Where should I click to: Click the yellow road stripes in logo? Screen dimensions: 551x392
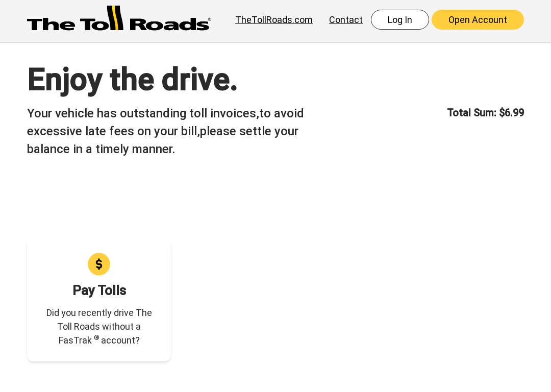(115, 17)
